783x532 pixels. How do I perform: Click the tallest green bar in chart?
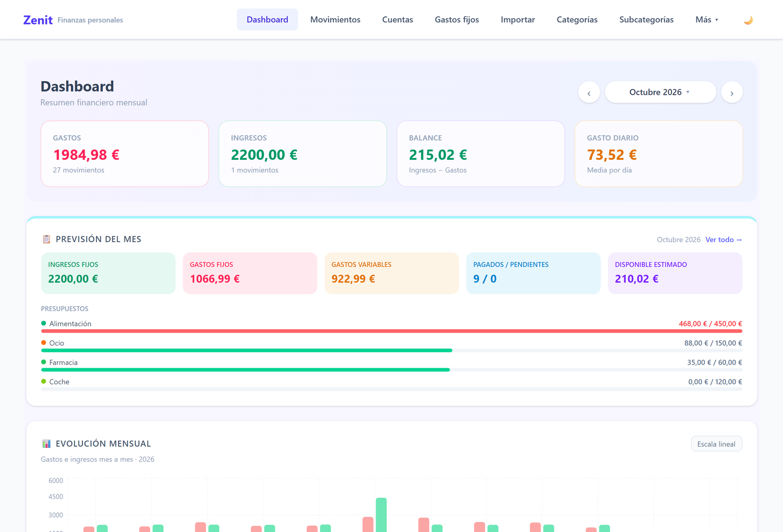(x=381, y=515)
